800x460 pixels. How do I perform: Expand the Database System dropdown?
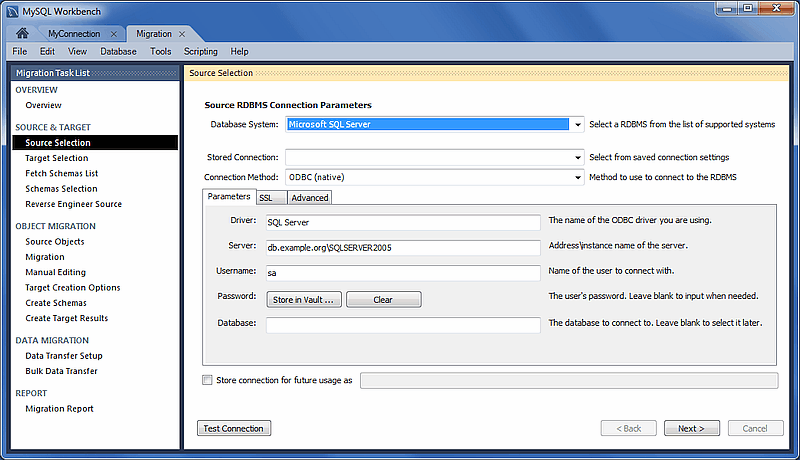click(x=578, y=125)
